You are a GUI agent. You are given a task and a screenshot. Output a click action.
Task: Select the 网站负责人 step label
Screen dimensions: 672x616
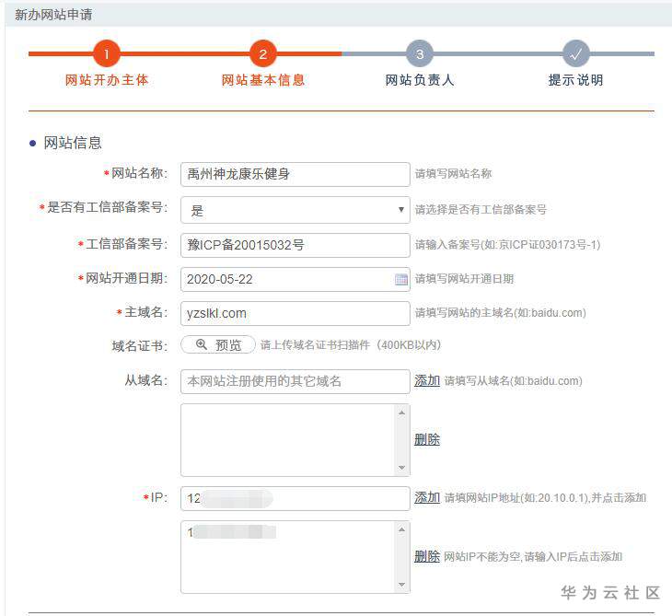(420, 80)
